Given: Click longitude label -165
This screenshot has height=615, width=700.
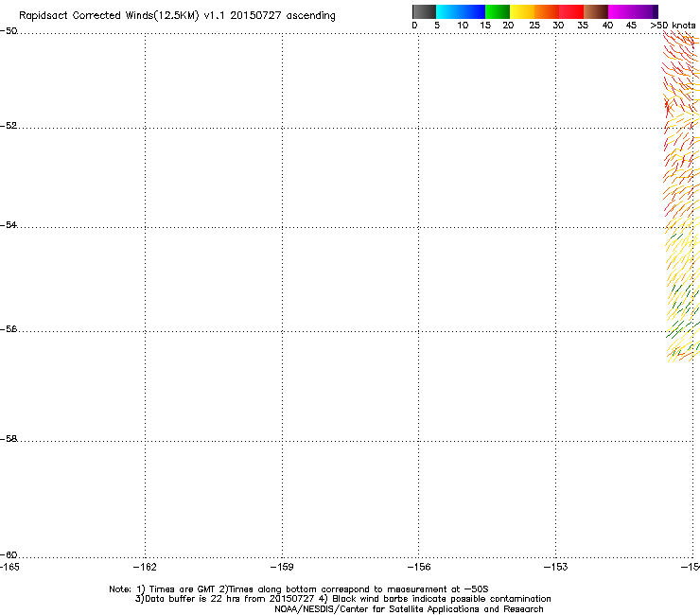Looking at the screenshot, I should pos(9,567).
